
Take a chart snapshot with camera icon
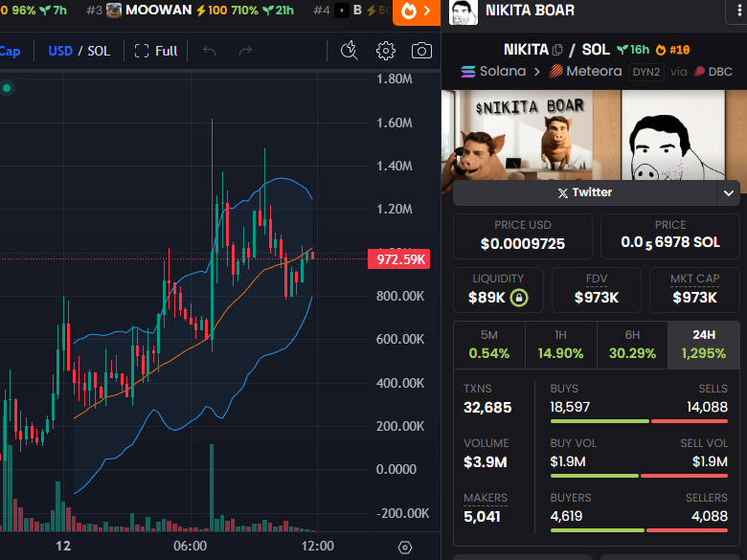pyautogui.click(x=421, y=51)
